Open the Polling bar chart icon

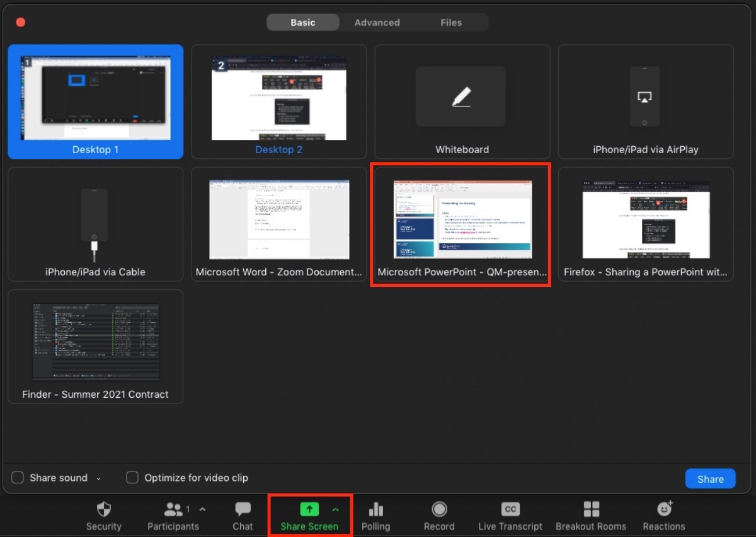pyautogui.click(x=375, y=509)
